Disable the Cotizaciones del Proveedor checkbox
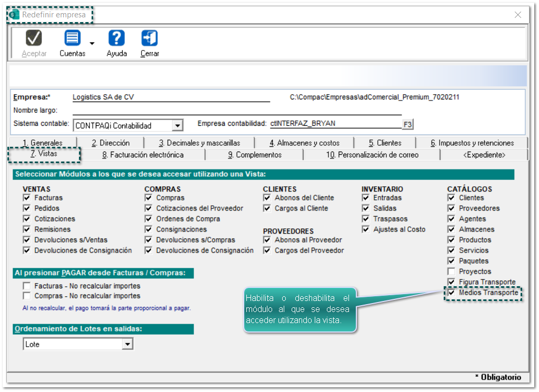The height and width of the screenshot is (392, 539). (148, 208)
